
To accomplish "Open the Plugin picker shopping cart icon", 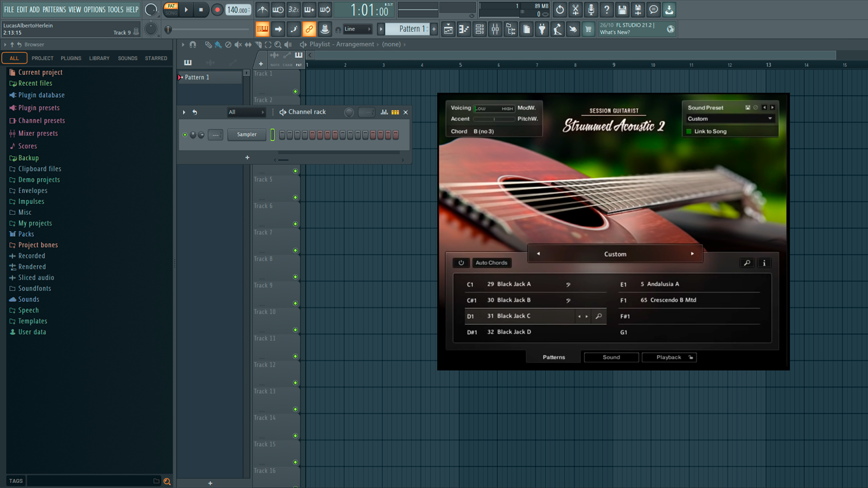I will [x=588, y=29].
